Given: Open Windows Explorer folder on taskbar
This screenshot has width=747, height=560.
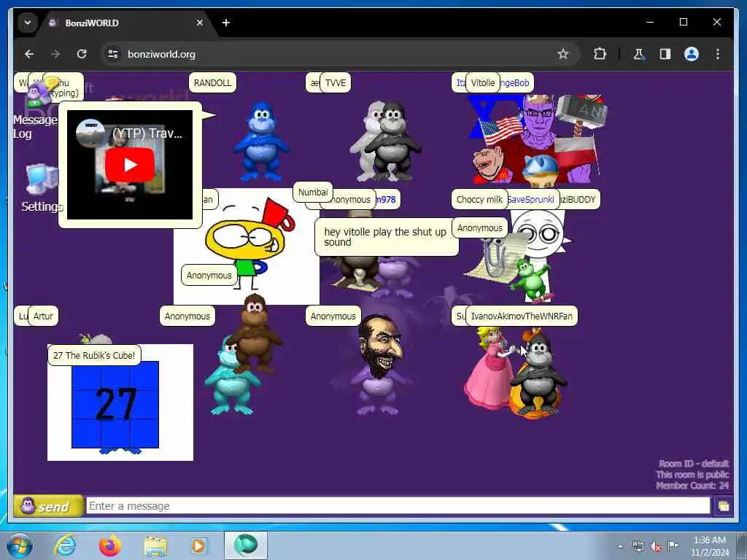Looking at the screenshot, I should coord(155,546).
